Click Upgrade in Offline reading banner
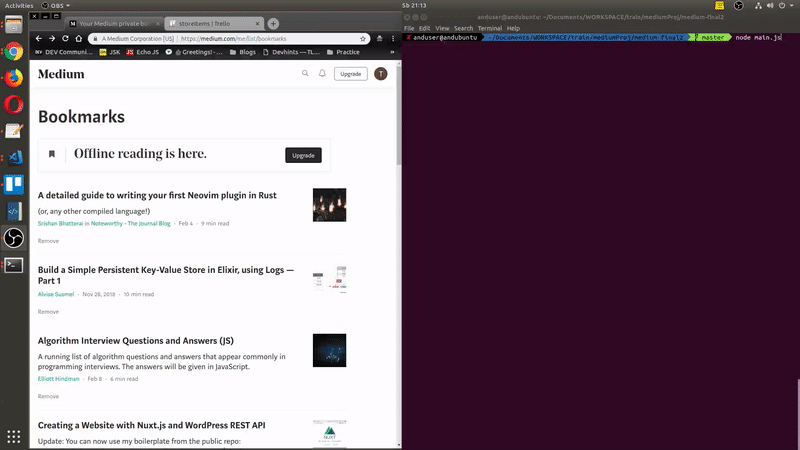The width and height of the screenshot is (800, 450). [x=303, y=155]
